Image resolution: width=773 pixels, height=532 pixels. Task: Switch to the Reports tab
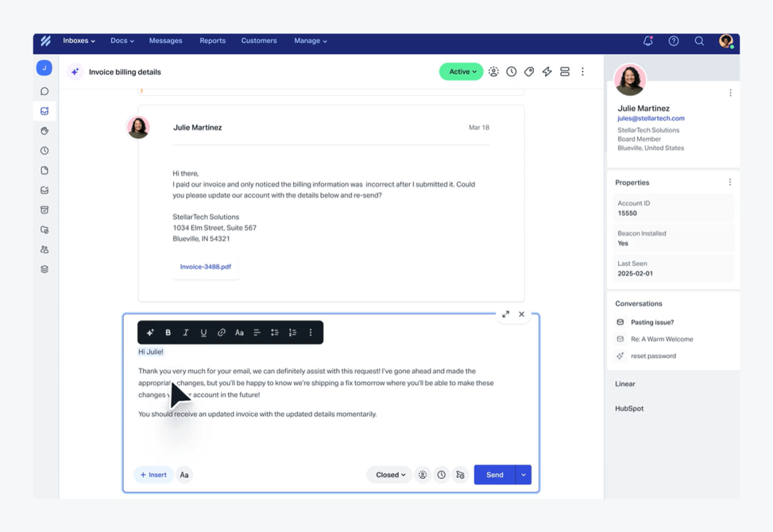click(212, 41)
